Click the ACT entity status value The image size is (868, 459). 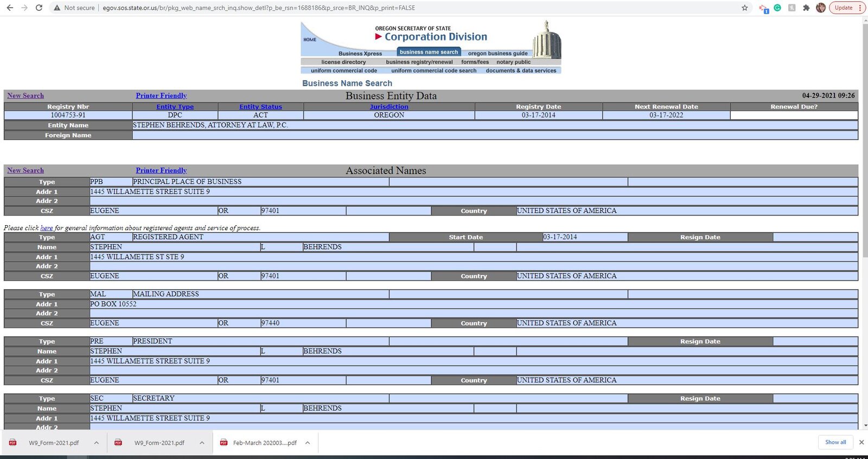click(260, 115)
